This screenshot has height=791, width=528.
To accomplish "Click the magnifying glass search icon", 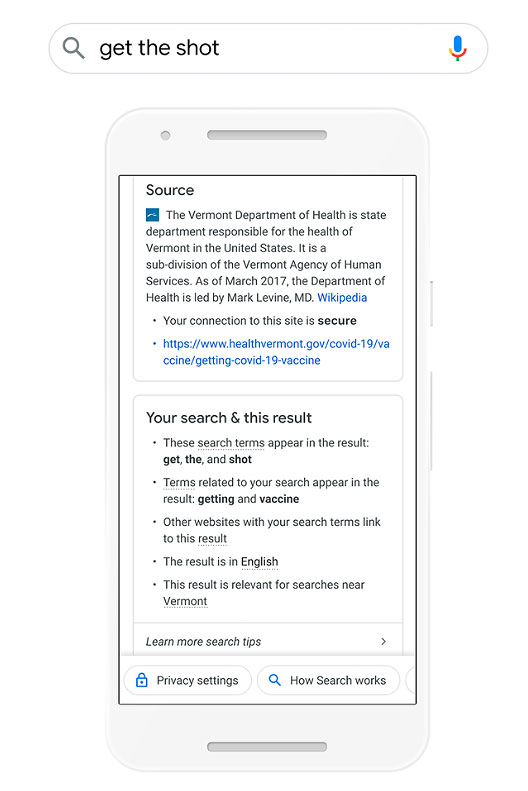I will (73, 48).
